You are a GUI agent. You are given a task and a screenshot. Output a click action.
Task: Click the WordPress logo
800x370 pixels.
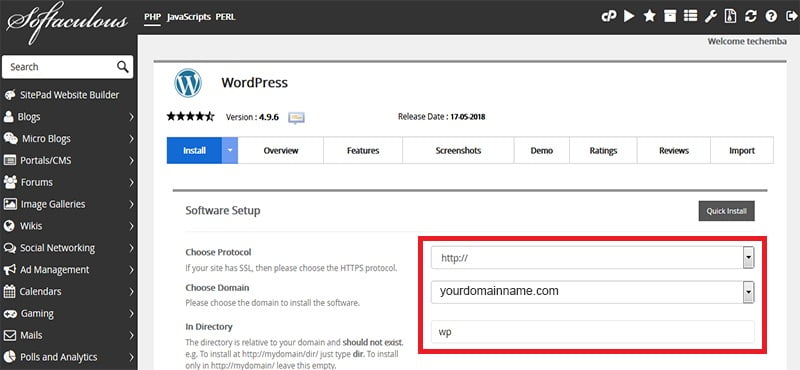point(188,83)
